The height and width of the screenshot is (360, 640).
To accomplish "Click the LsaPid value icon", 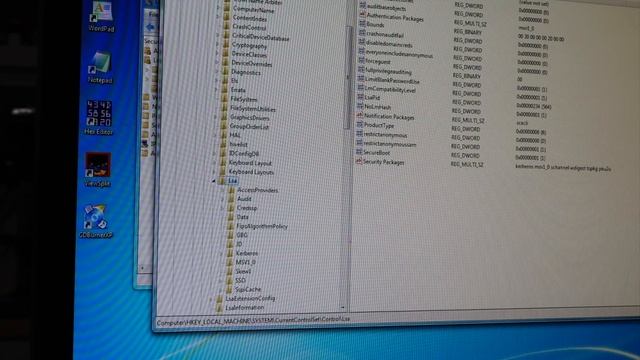I will point(360,97).
